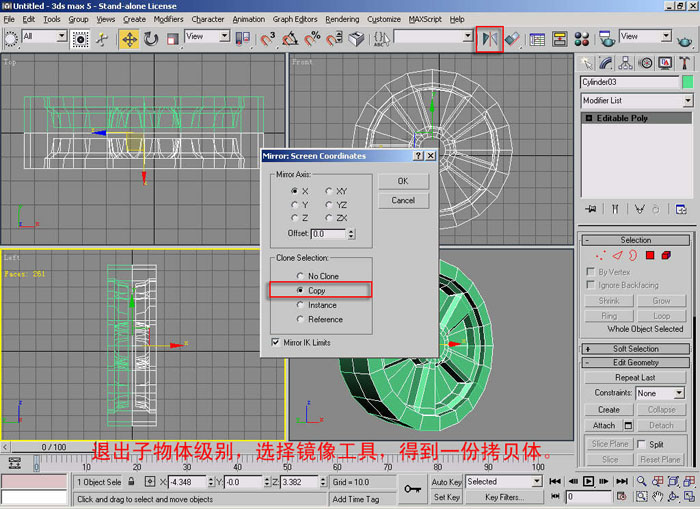700x509 pixels.
Task: Select the Polygon sub-object level icon
Action: pyautogui.click(x=650, y=255)
